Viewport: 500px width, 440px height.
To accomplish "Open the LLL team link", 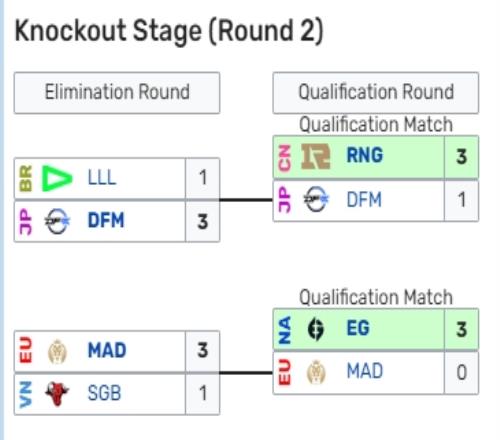I will pos(102,177).
